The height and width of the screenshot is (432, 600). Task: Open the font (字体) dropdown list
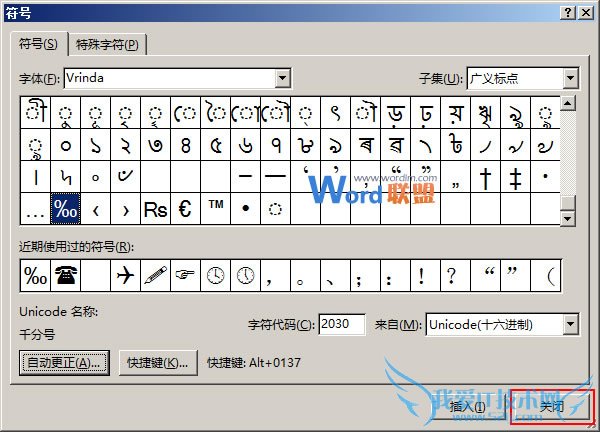pos(282,78)
